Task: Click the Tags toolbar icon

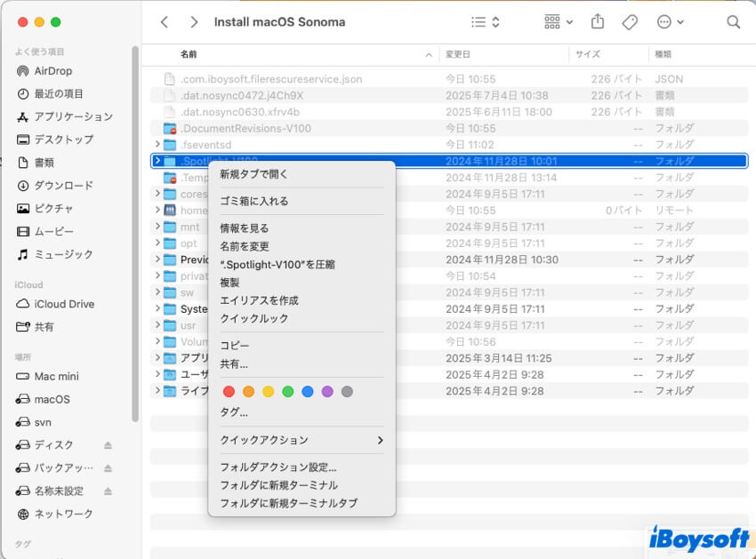Action: pyautogui.click(x=630, y=22)
